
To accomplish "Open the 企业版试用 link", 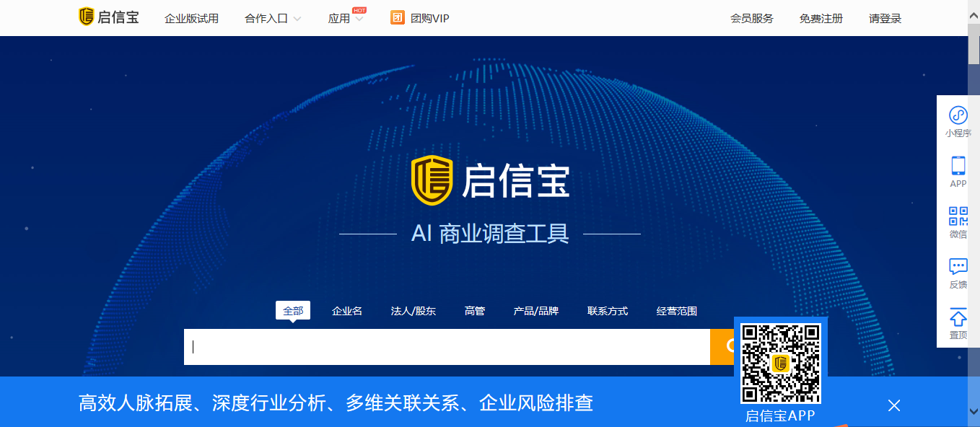I will [x=191, y=19].
